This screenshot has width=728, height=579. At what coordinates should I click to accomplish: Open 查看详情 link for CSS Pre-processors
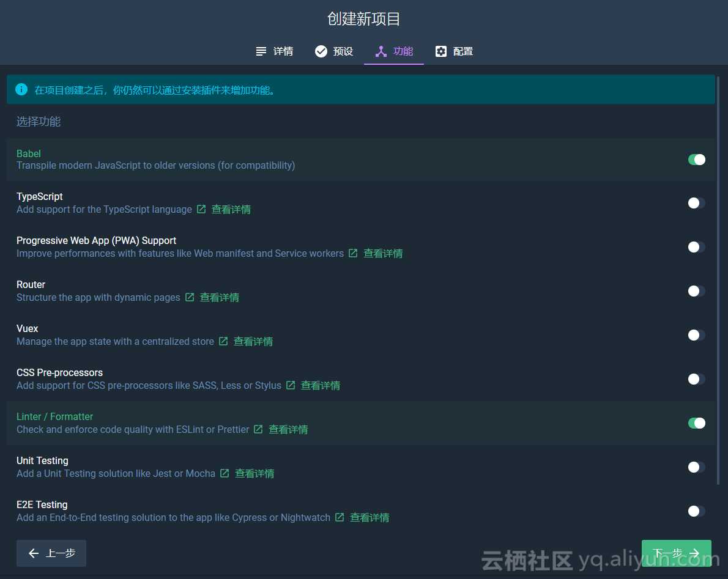coord(321,385)
